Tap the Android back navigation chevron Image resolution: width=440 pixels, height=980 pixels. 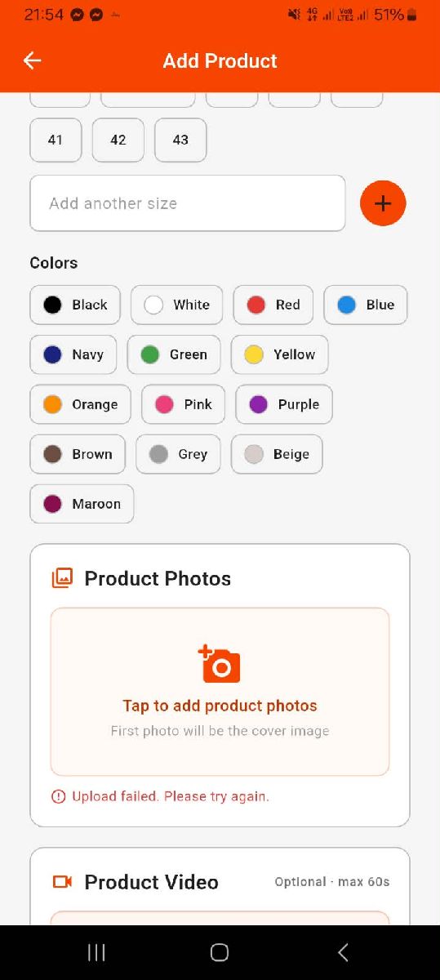[343, 952]
